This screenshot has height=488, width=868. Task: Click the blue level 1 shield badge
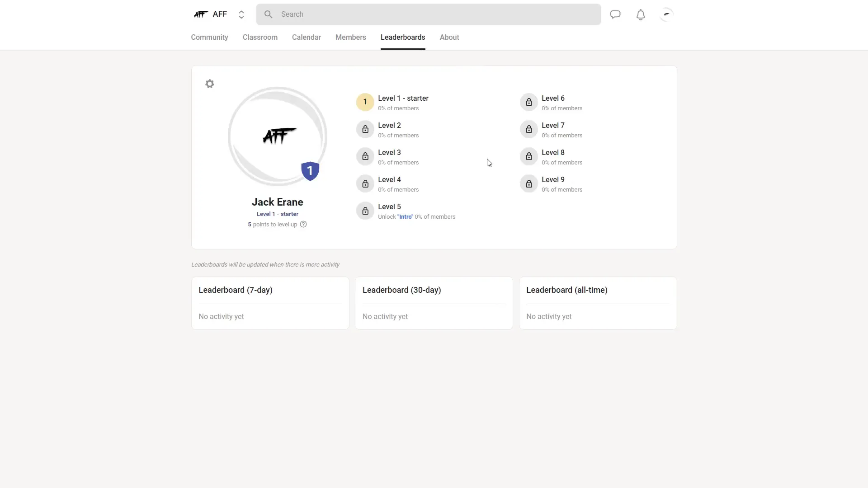(310, 171)
